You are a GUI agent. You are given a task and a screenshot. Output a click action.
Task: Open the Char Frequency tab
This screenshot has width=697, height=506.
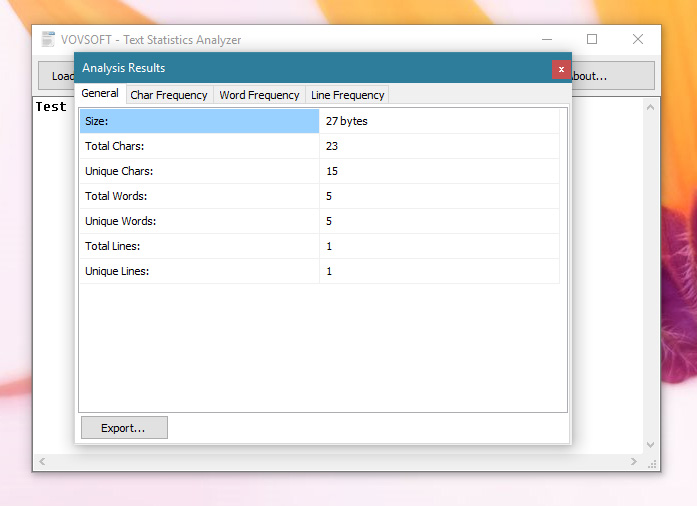point(169,95)
